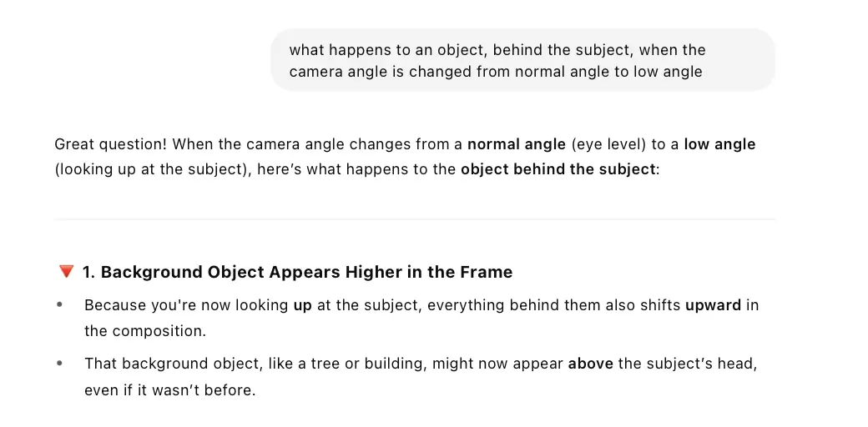Click the bold word 'upward'
The width and height of the screenshot is (868, 427).
[713, 305]
